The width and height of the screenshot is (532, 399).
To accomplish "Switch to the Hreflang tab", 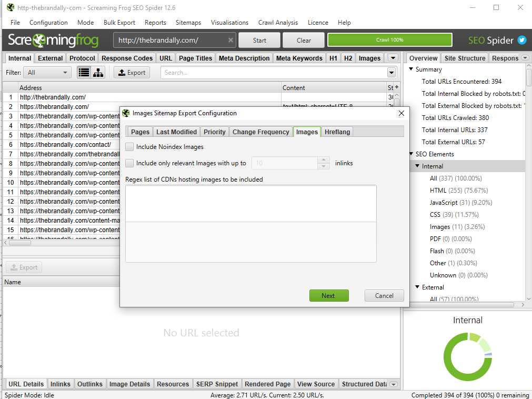I will pyautogui.click(x=337, y=132).
